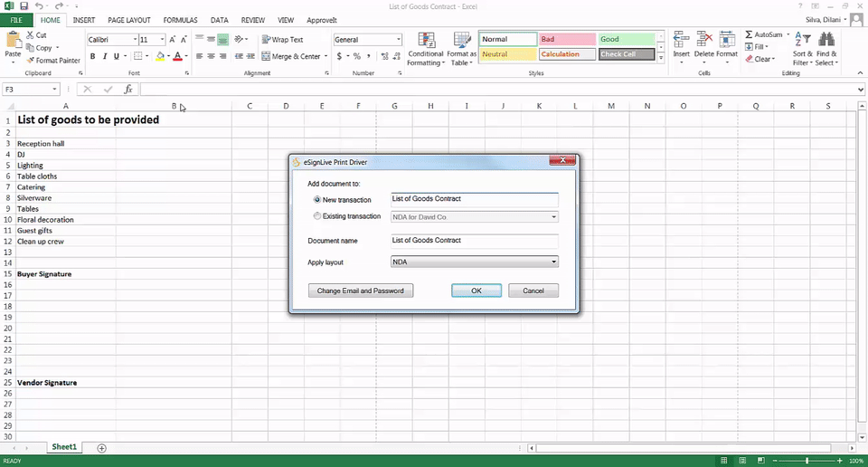Open the Font name dropdown
Screen dimensions: 868x467
(x=135, y=39)
